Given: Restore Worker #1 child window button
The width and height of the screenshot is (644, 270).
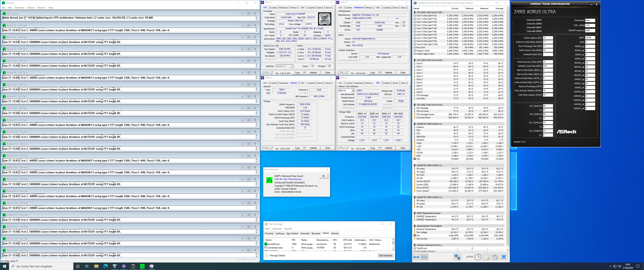Looking at the screenshot, I should 249,25.
